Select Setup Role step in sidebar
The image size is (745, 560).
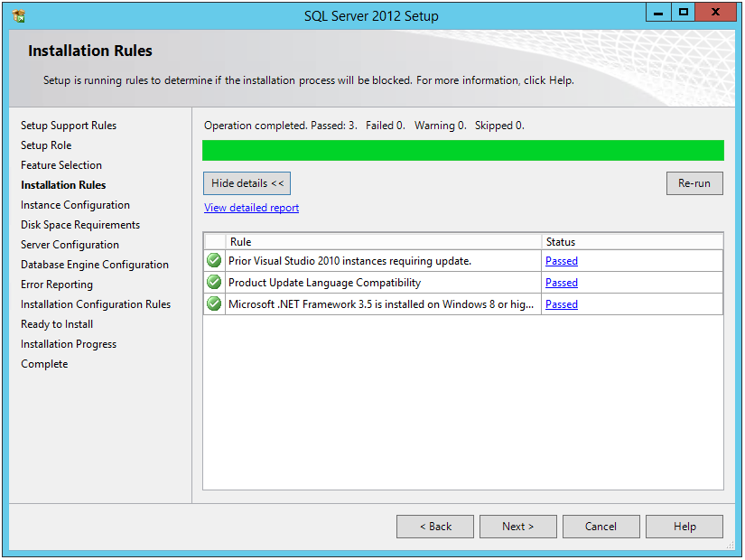tap(46, 145)
